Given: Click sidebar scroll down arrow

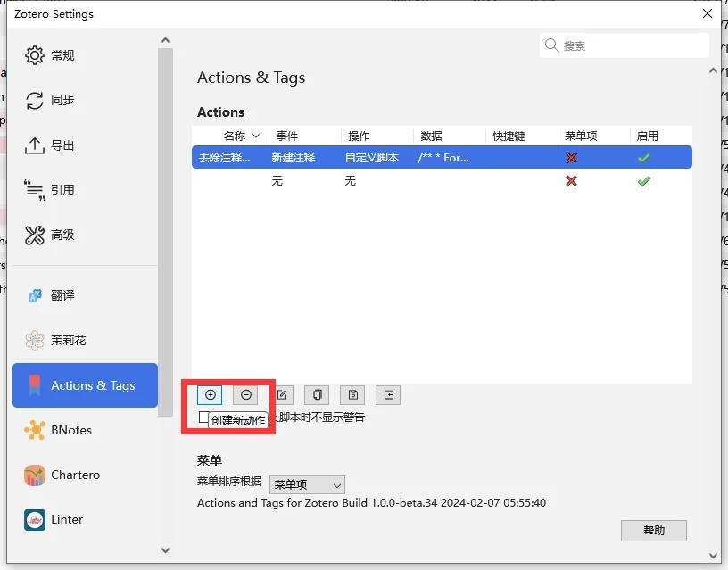Looking at the screenshot, I should pos(165,550).
